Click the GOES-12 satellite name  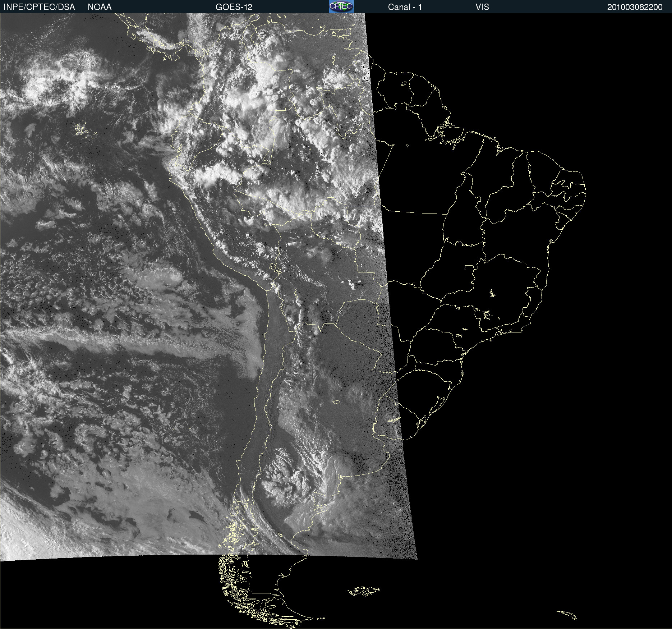pyautogui.click(x=234, y=7)
